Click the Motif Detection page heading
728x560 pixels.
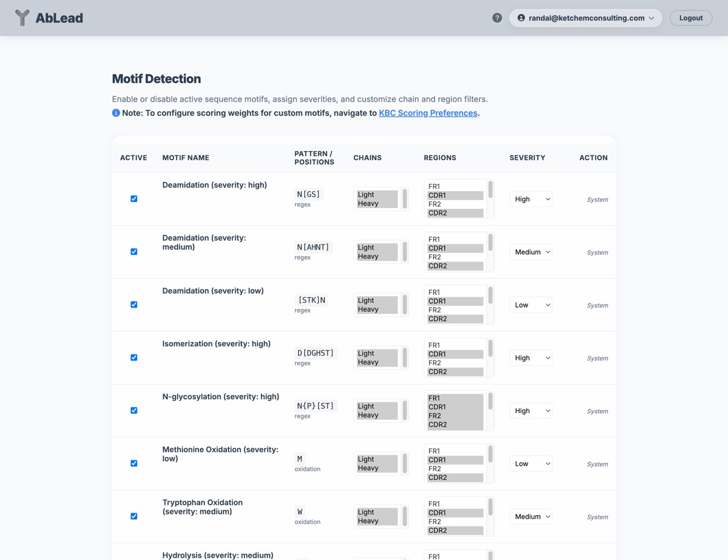(x=157, y=79)
